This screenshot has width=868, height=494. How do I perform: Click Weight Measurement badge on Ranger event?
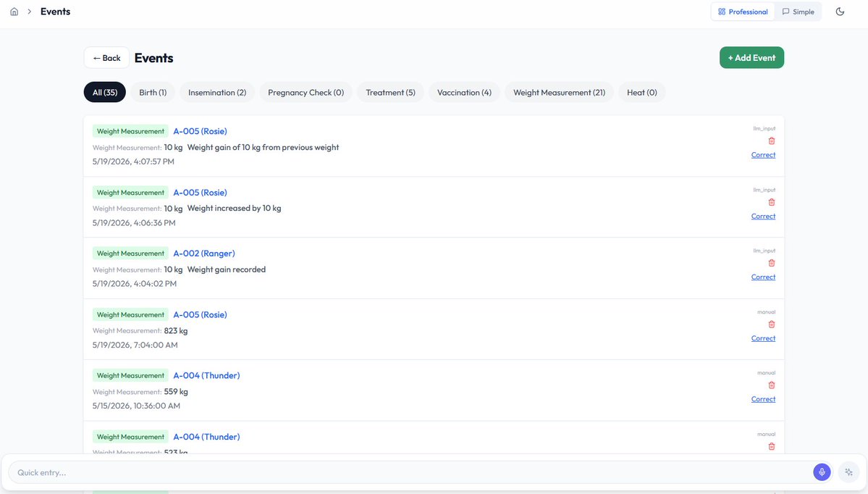(x=130, y=253)
